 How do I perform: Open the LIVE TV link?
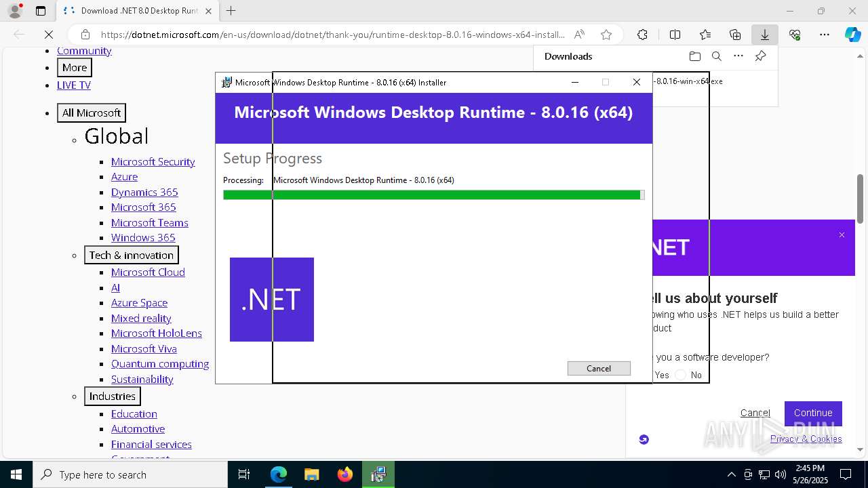point(74,85)
